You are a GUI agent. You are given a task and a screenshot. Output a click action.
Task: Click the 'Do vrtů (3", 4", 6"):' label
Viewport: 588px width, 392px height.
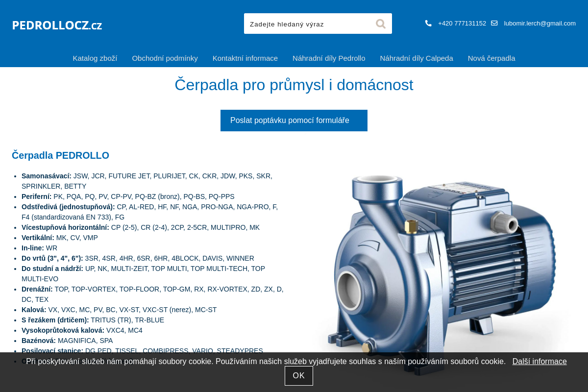point(52,258)
